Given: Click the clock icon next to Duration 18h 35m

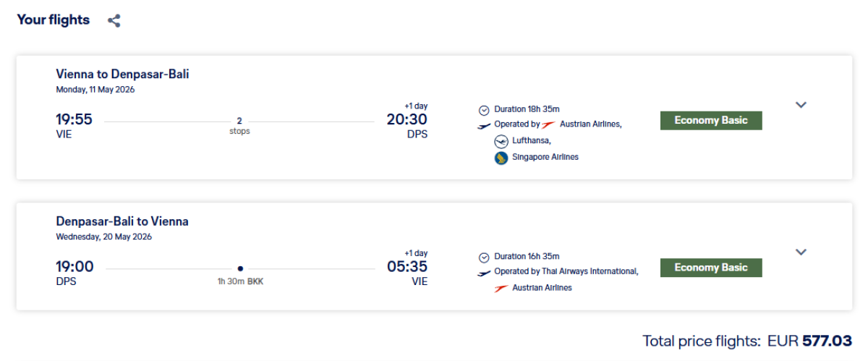Looking at the screenshot, I should [x=485, y=110].
